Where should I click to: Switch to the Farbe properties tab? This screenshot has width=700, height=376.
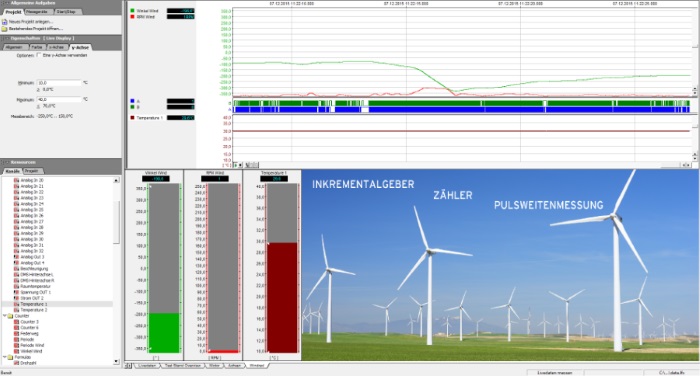point(37,47)
